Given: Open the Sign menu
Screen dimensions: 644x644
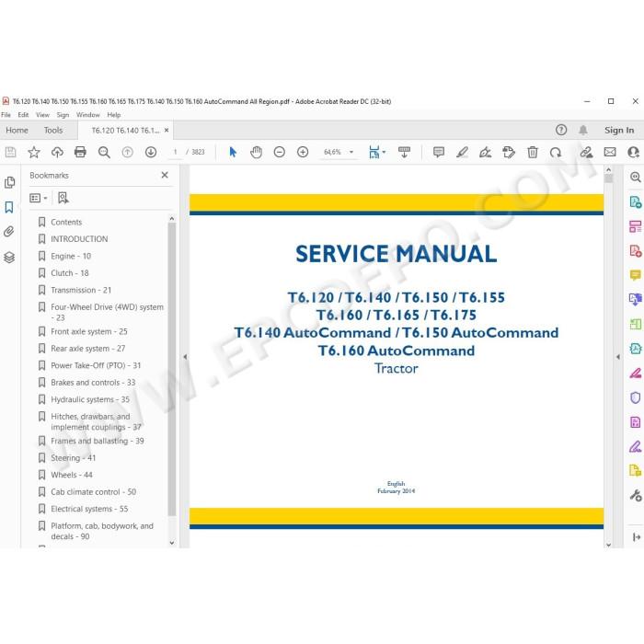Looking at the screenshot, I should tap(63, 115).
